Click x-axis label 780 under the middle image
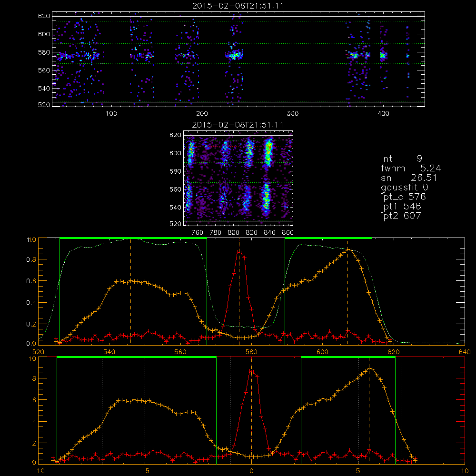The height and width of the screenshot is (476, 476). point(216,233)
